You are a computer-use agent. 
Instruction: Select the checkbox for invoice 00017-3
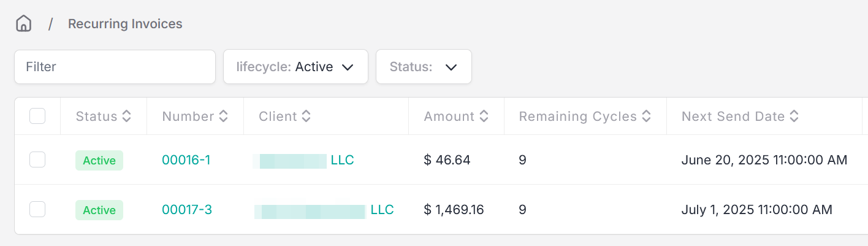pyautogui.click(x=37, y=210)
